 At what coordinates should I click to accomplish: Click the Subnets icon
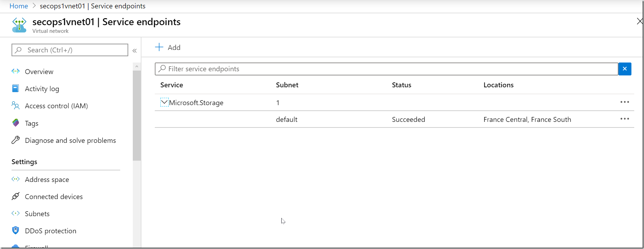(x=15, y=213)
